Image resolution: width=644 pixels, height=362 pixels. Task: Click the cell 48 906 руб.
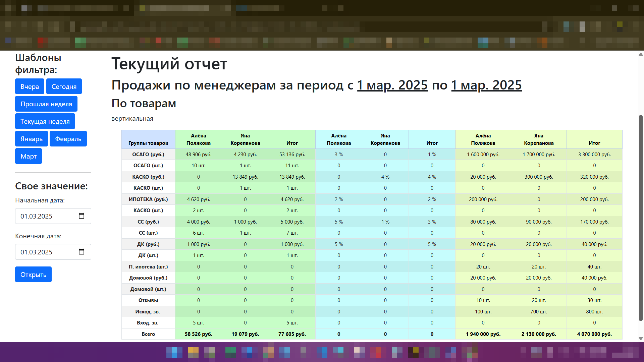click(199, 155)
